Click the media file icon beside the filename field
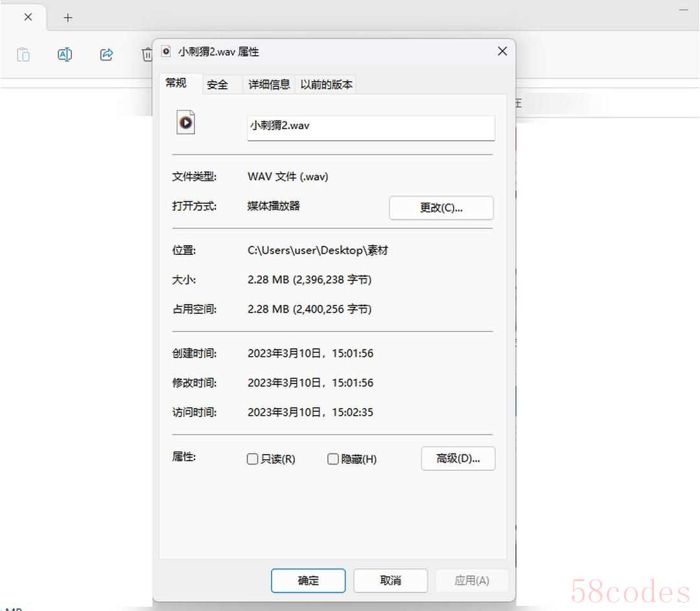The height and width of the screenshot is (611, 700). pos(186,122)
